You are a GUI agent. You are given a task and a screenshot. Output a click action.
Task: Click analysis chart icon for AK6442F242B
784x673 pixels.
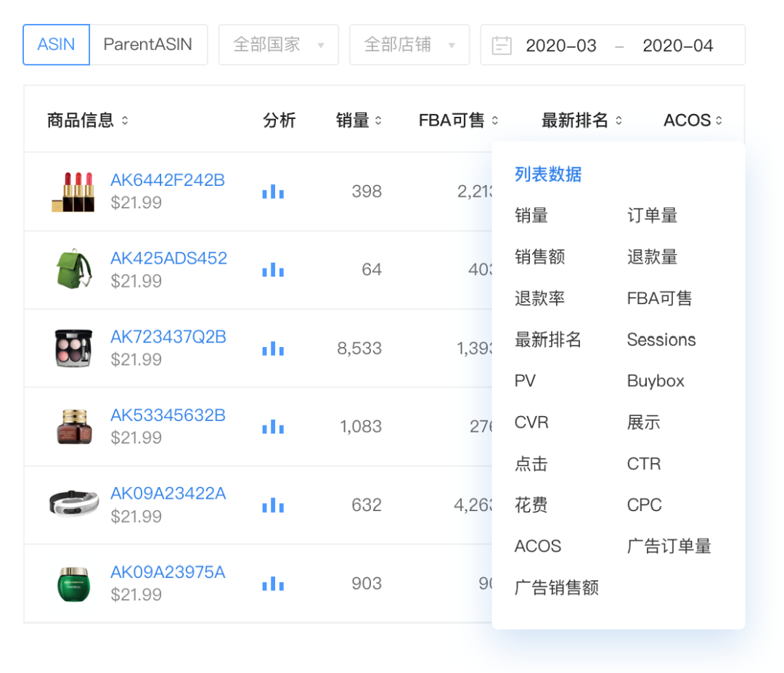(x=272, y=191)
